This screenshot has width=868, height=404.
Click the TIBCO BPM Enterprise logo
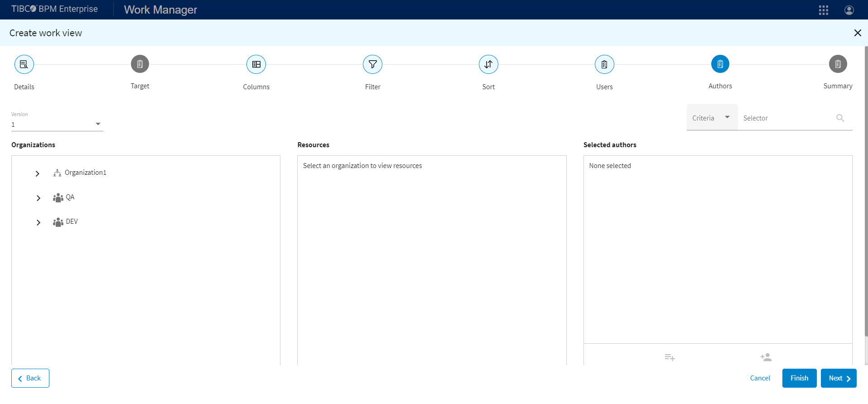coord(54,9)
